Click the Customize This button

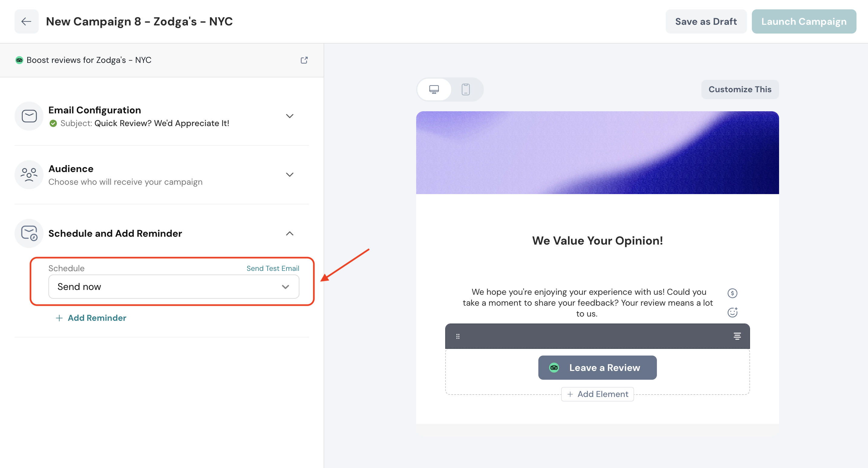pyautogui.click(x=740, y=89)
